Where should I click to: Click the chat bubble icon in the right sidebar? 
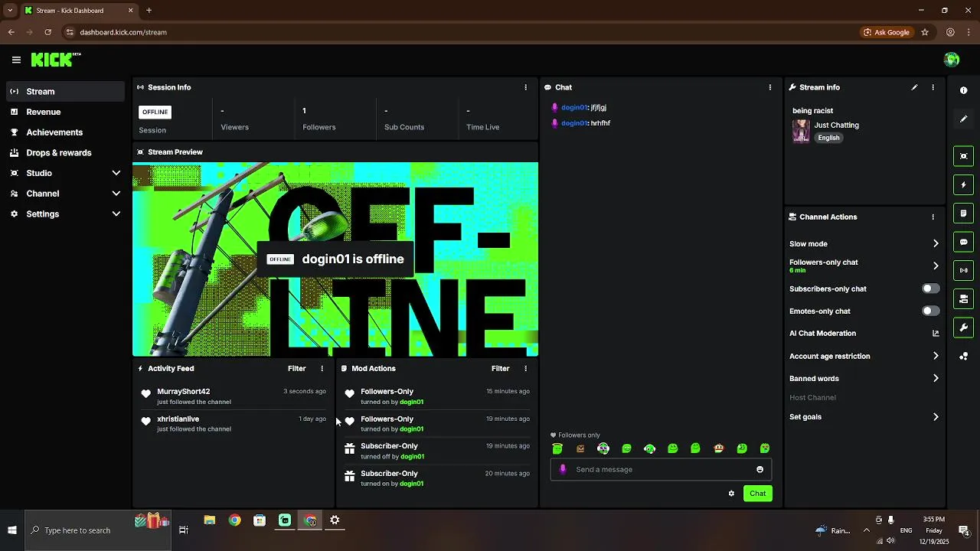pyautogui.click(x=963, y=242)
